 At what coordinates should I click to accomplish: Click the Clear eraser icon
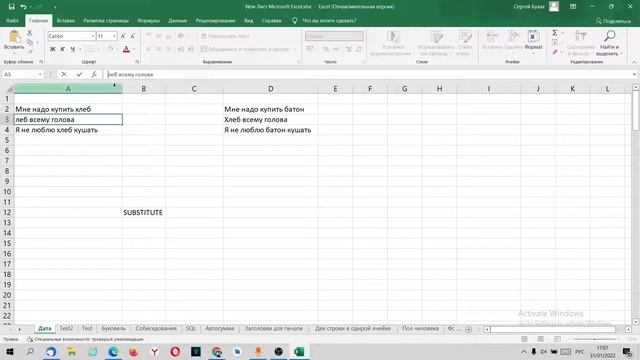click(x=555, y=52)
